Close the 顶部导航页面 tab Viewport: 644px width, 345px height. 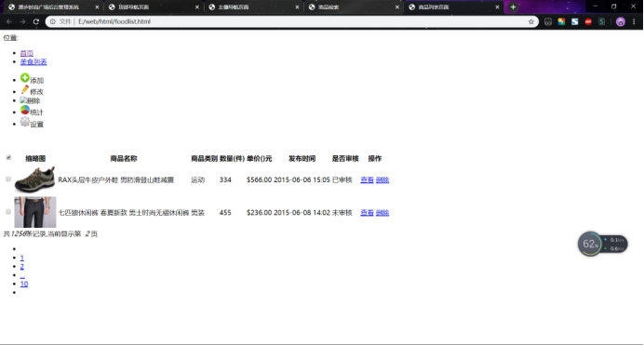pyautogui.click(x=197, y=7)
